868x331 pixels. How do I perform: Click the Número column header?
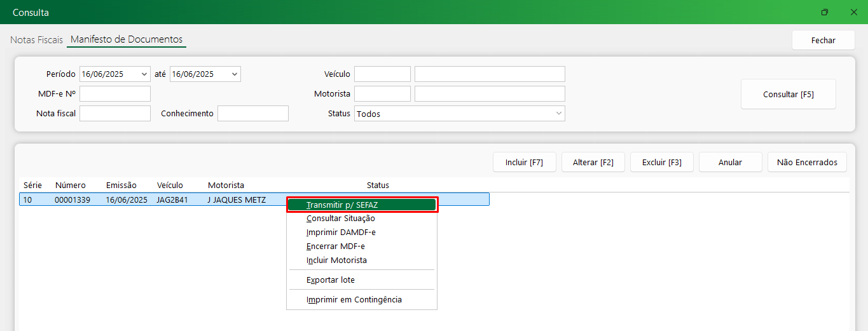point(71,186)
